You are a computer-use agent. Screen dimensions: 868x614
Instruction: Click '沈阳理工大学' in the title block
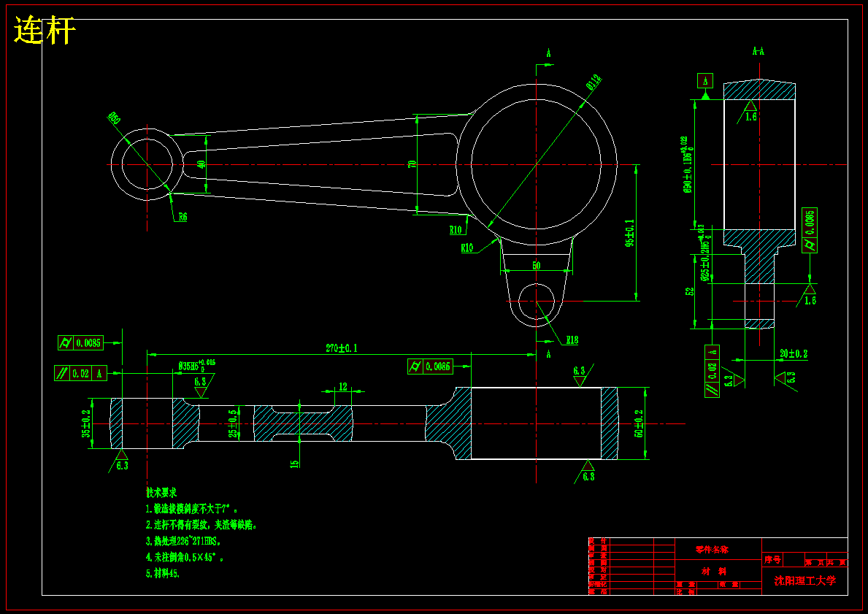tap(805, 580)
